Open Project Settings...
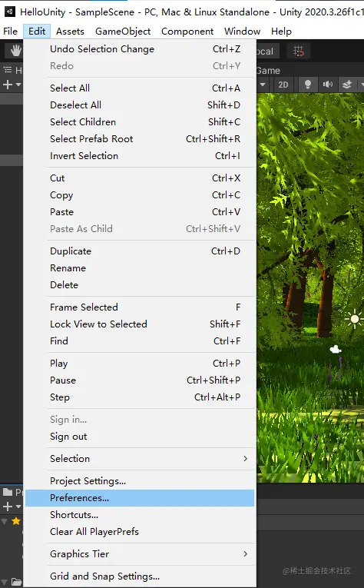This screenshot has height=588, width=364. pyautogui.click(x=140, y=480)
